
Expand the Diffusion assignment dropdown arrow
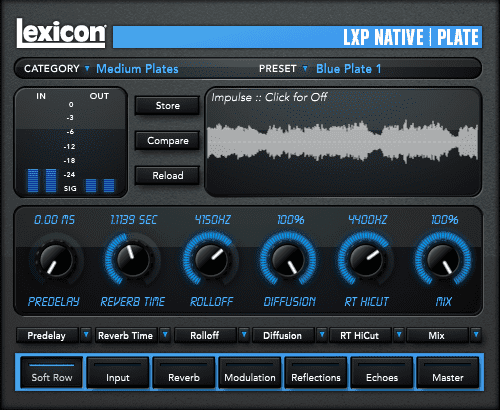322,335
